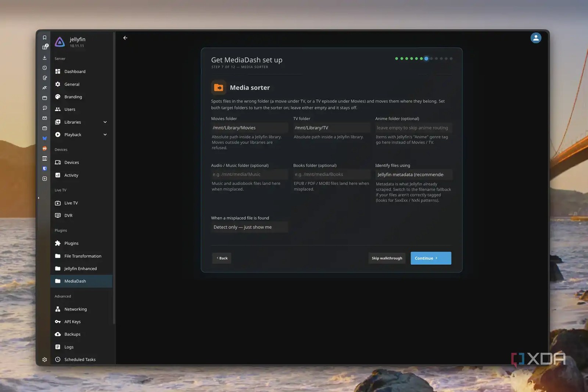Image resolution: width=588 pixels, height=392 pixels.
Task: Add a new web panel with the plus icon
Action: [44, 179]
